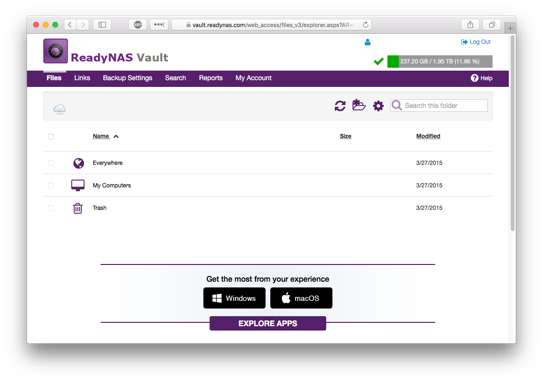Open the Everywhere folder name
This screenshot has height=382, width=543.
coord(108,163)
